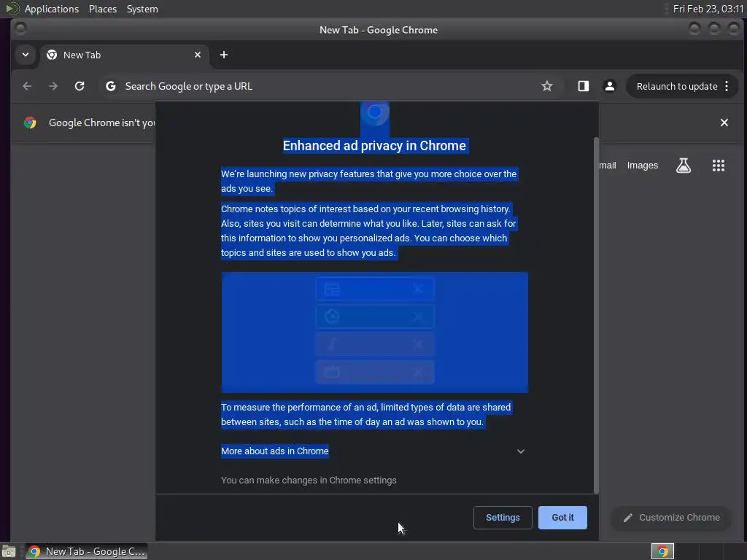Open the profile avatar menu
The width and height of the screenshot is (747, 560).
(x=609, y=86)
